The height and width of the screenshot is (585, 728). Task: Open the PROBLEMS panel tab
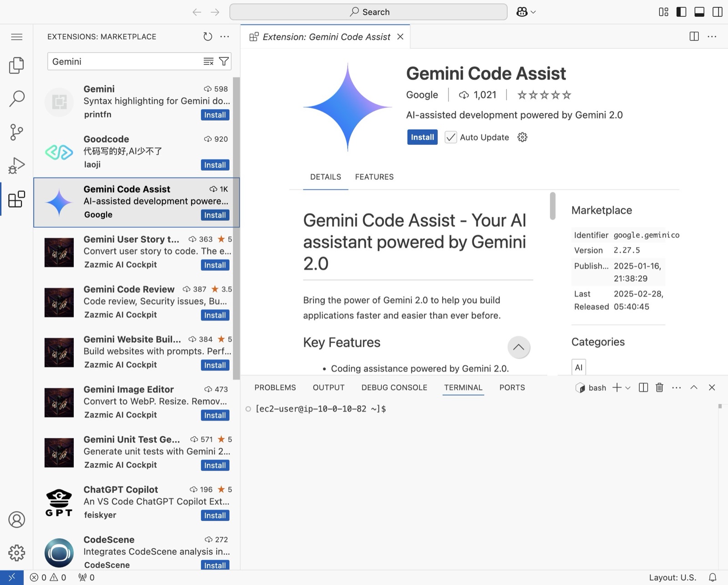(275, 387)
